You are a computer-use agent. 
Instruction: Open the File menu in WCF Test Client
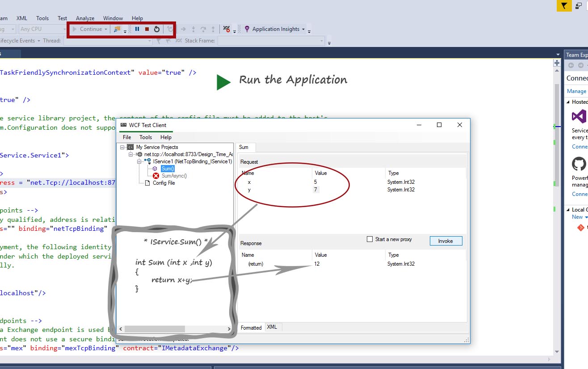pos(127,137)
